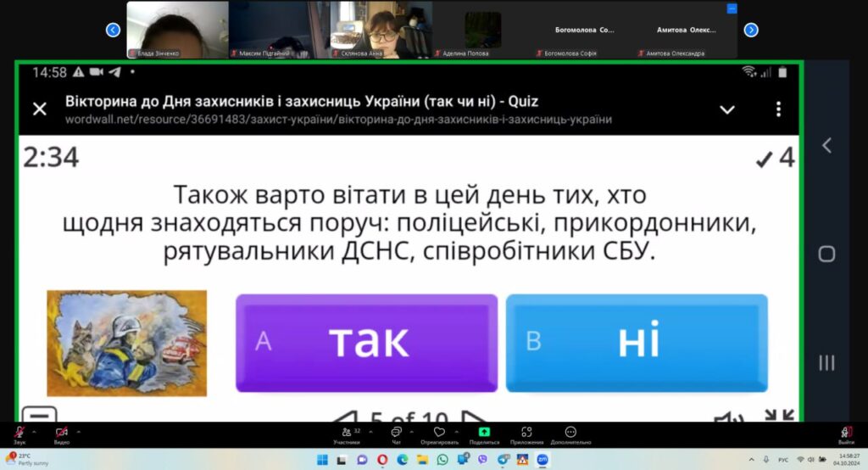The image size is (868, 470).
Task: Turn on camera with the Видео button
Action: 61,434
